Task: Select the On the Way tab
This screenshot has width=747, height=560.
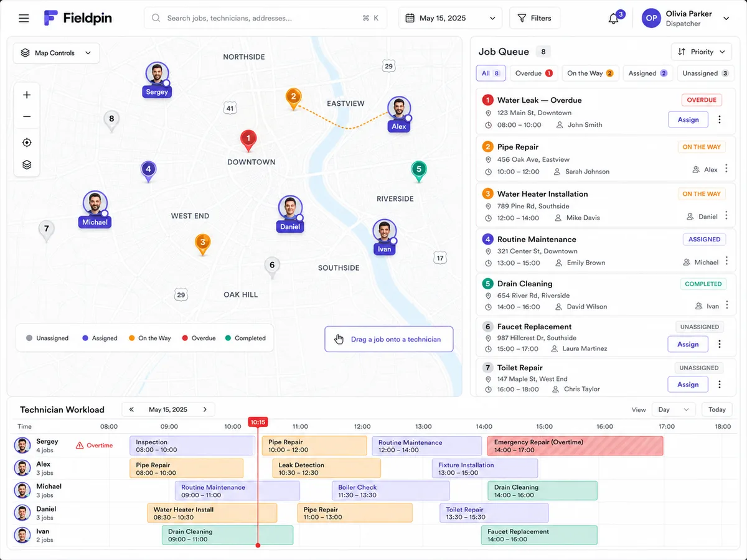Action: 590,73
